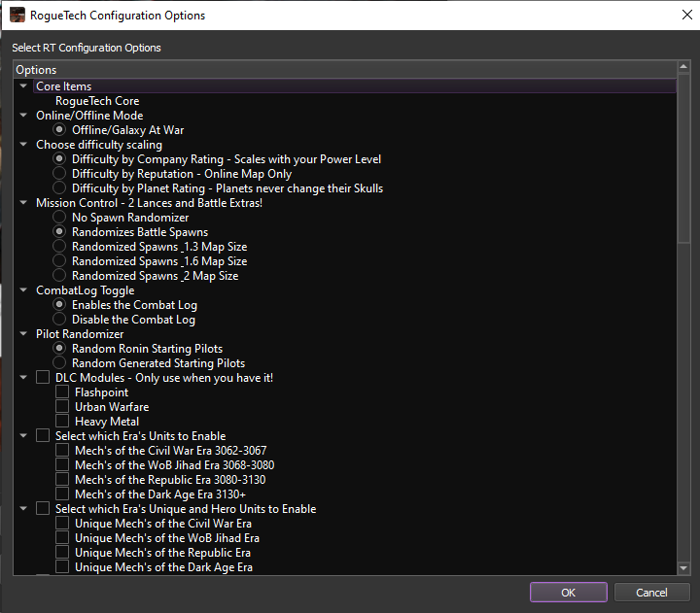Enable Mech's of the Republic Era 3080-3130
The width and height of the screenshot is (700, 613).
[62, 479]
